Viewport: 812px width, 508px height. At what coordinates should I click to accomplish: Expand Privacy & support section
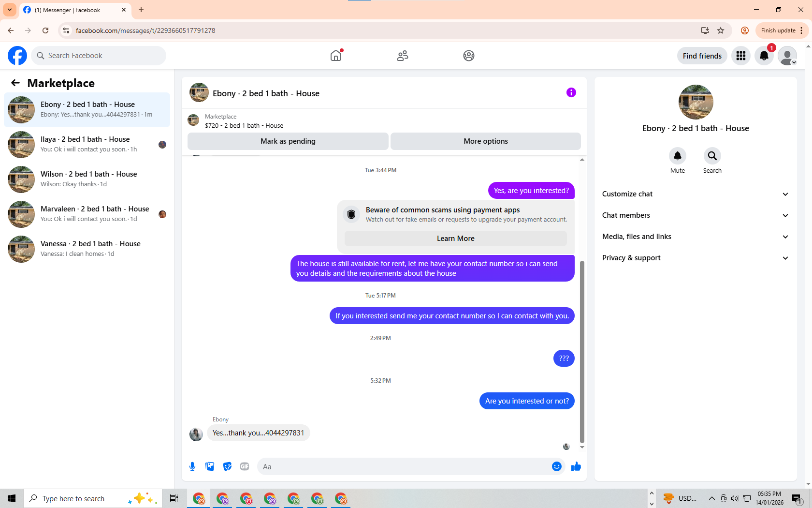(x=696, y=258)
